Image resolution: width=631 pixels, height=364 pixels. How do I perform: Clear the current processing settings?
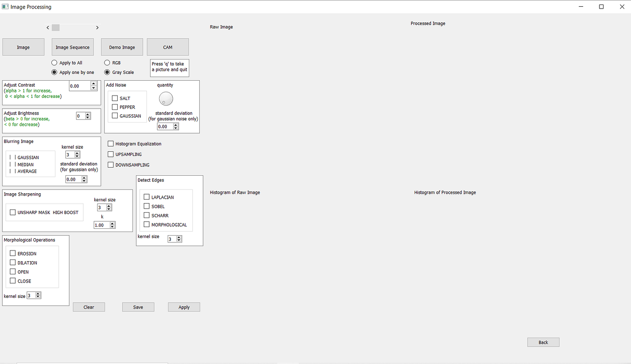tap(88, 307)
